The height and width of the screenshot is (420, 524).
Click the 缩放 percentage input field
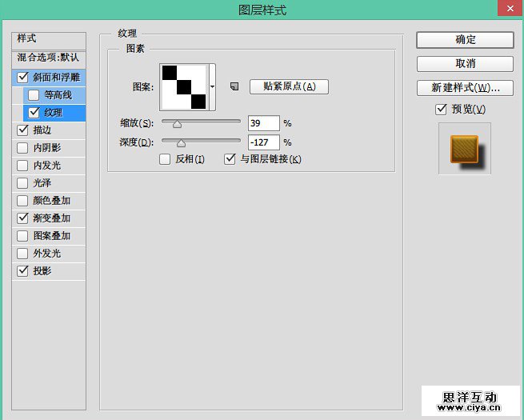pyautogui.click(x=263, y=123)
